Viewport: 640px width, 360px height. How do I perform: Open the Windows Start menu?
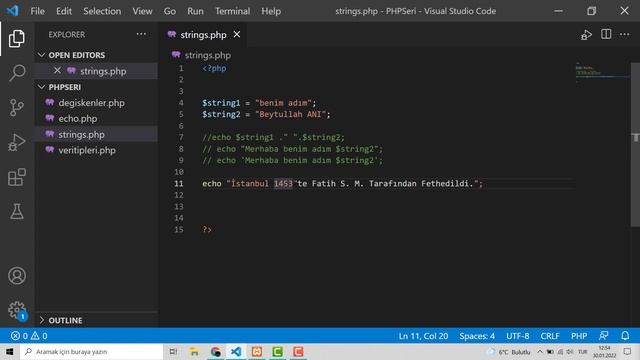[x=10, y=351]
